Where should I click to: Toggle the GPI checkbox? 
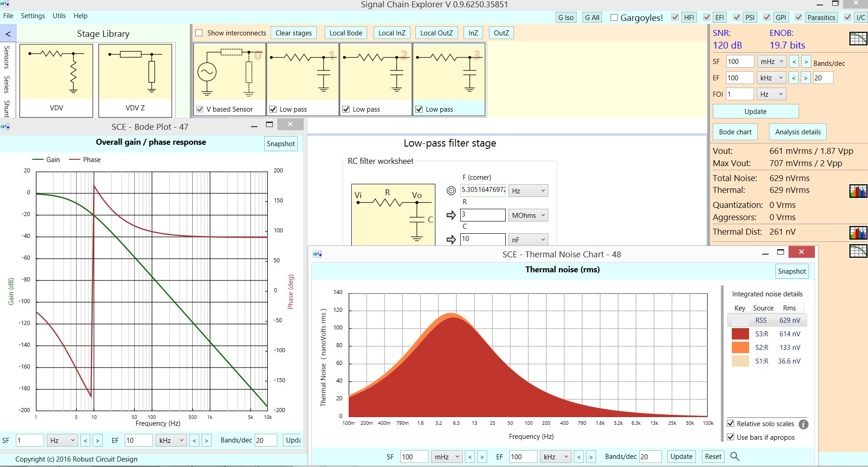[x=767, y=17]
